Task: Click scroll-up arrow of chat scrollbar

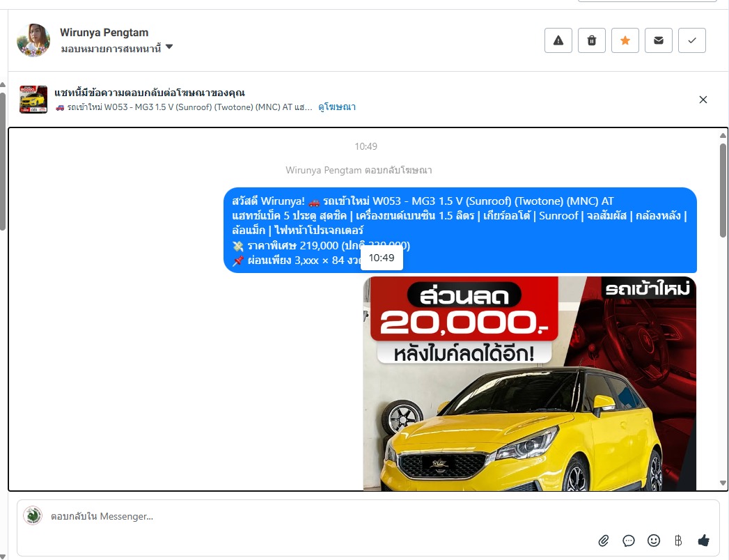Action: [x=723, y=136]
